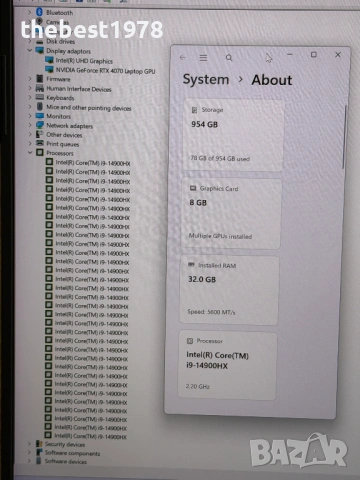Click the Network adapters icon
The width and height of the screenshot is (360, 480).
pos(40,125)
